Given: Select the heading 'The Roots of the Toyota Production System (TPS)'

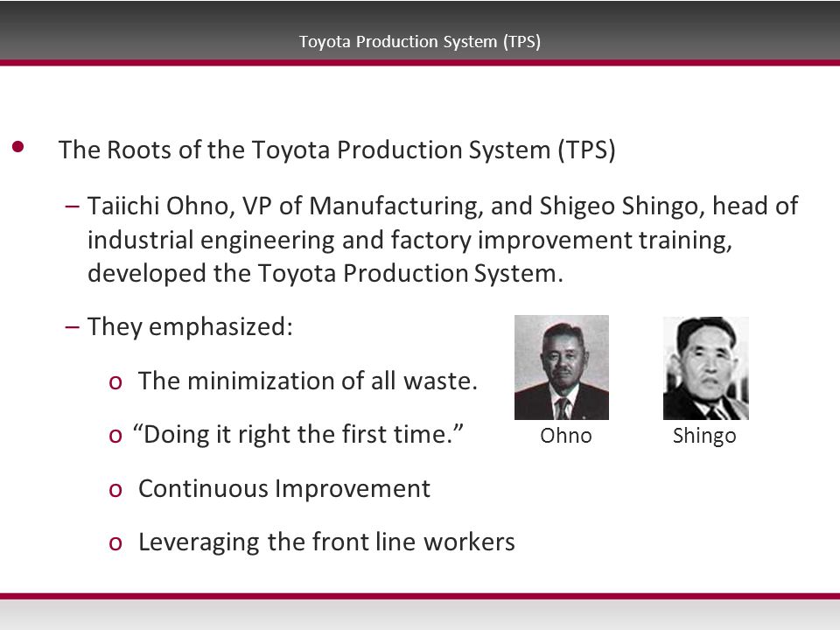Looking at the screenshot, I should point(337,150).
